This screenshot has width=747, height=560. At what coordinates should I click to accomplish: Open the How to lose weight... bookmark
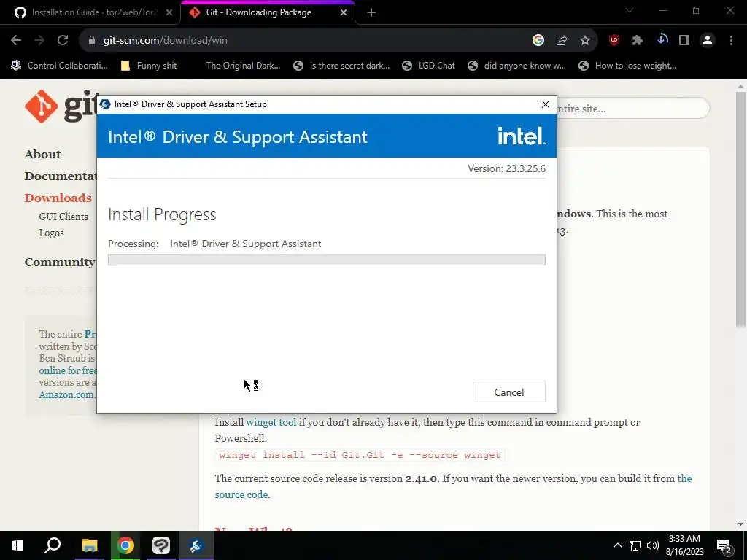coord(627,66)
